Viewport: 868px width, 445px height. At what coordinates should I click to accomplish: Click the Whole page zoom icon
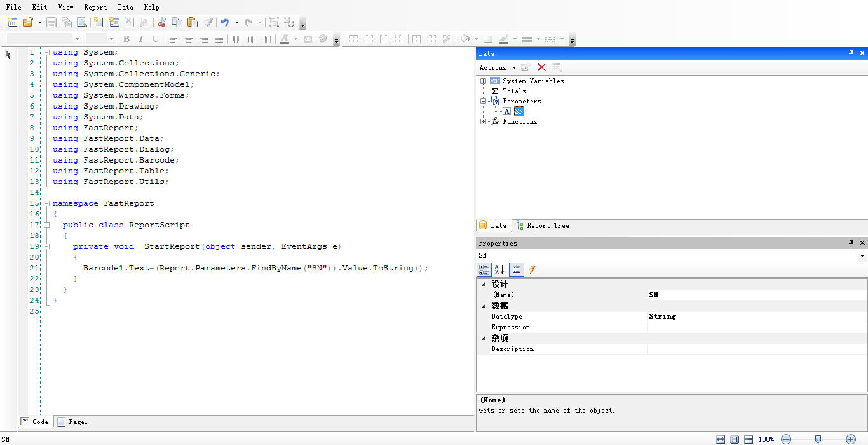(735, 439)
